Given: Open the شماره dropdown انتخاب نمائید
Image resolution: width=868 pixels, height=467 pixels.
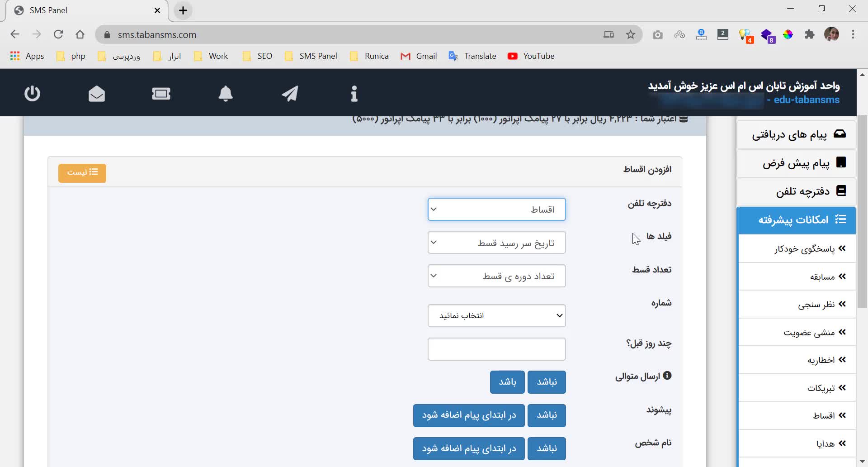Looking at the screenshot, I should click(496, 315).
